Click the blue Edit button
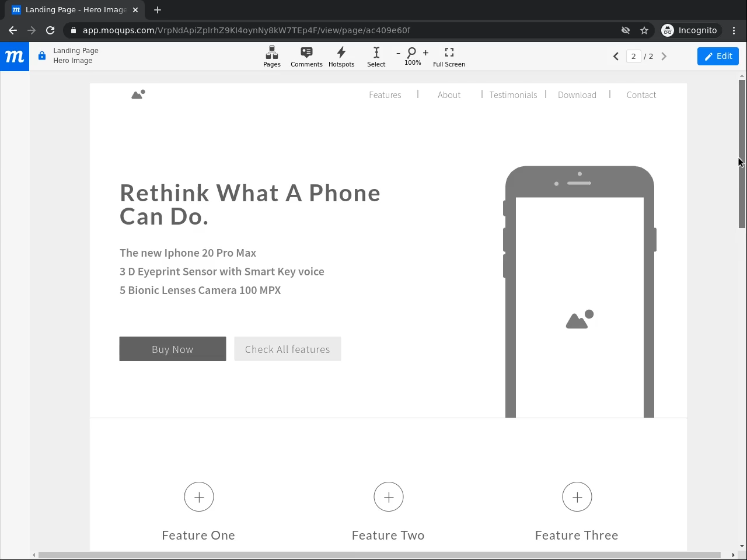This screenshot has height=560, width=747. 718,56
